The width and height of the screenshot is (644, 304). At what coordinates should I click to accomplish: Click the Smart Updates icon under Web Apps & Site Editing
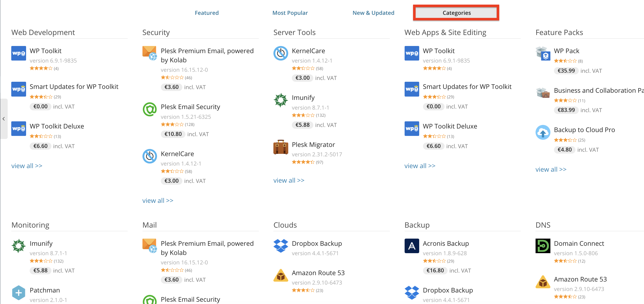pyautogui.click(x=412, y=89)
